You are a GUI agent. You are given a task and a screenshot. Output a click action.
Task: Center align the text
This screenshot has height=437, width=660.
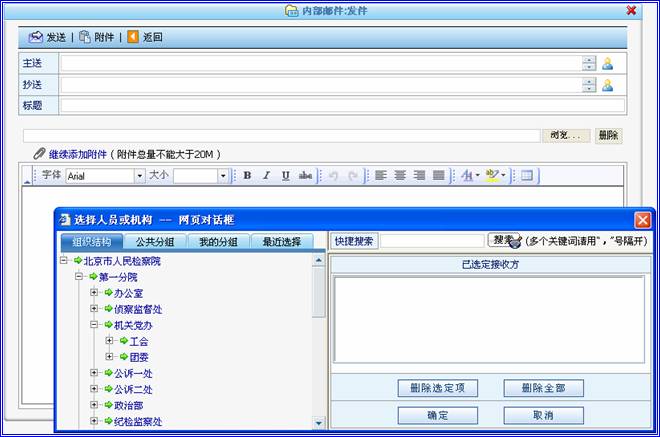point(400,176)
